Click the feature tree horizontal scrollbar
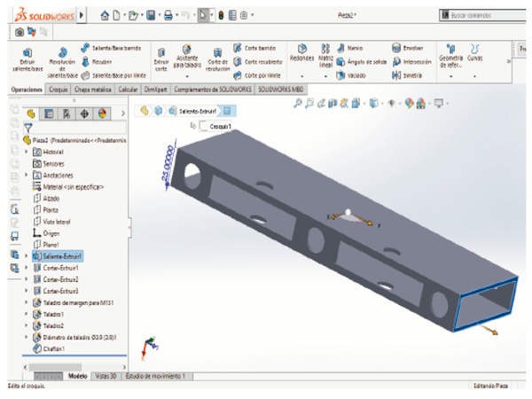Screen dimensions: 532x399 [74, 367]
